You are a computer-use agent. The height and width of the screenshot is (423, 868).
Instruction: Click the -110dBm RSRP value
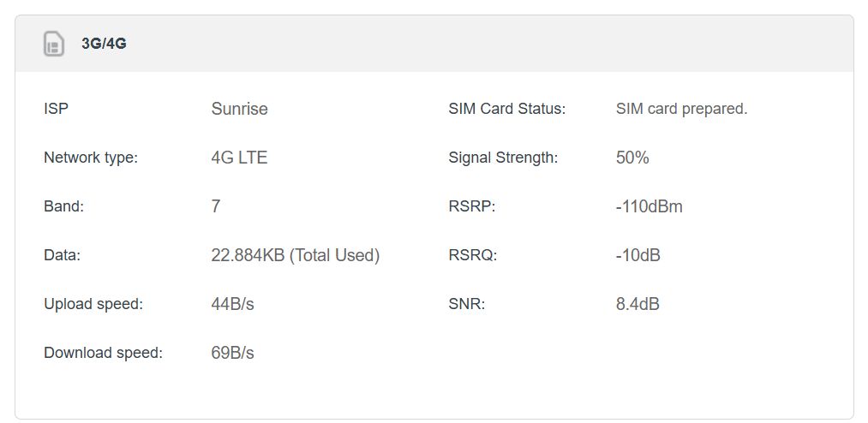649,206
